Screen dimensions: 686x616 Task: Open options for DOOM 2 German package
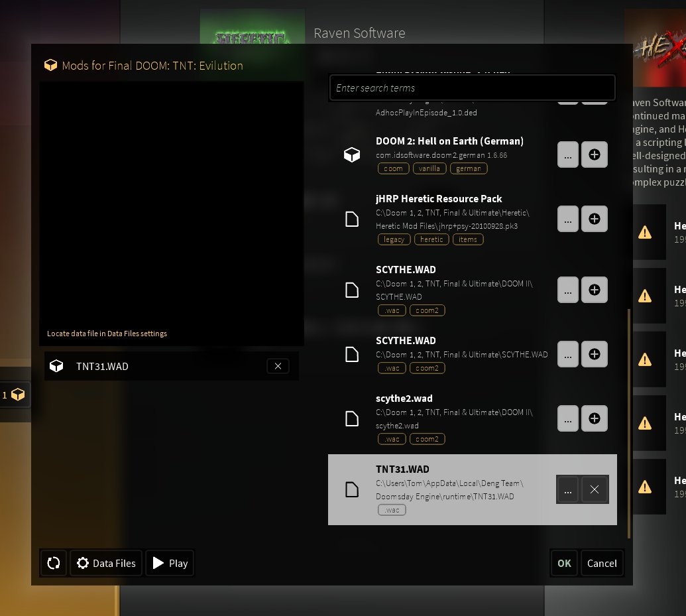(x=568, y=154)
